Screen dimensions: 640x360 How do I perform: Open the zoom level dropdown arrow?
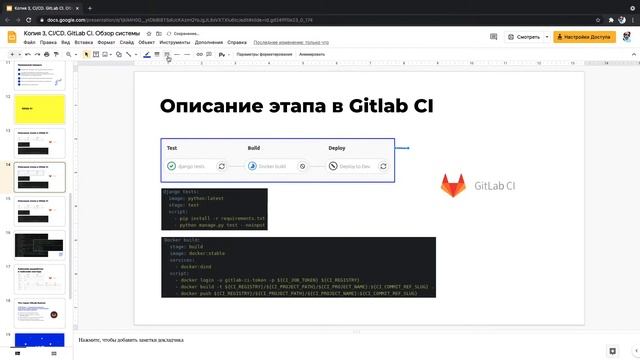pyautogui.click(x=76, y=54)
